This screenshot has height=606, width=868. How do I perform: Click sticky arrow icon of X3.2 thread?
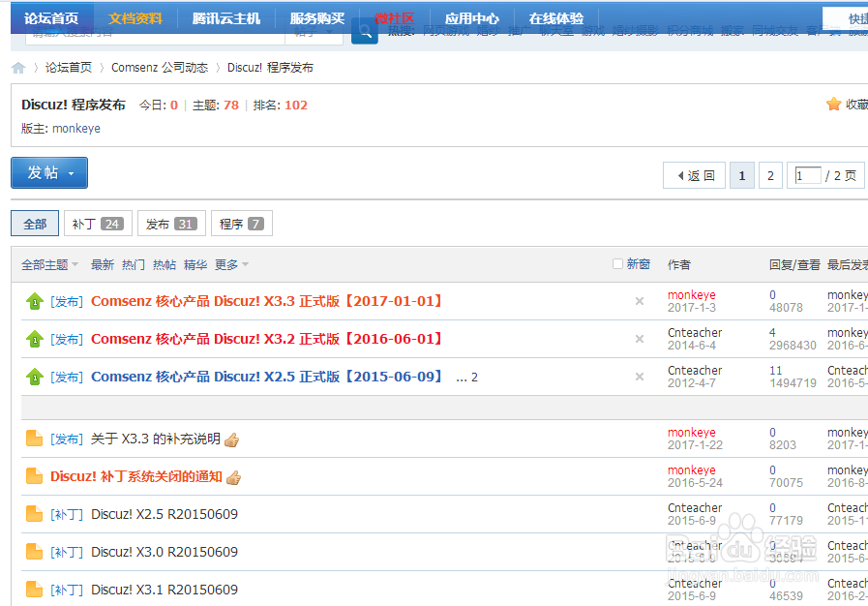34,339
